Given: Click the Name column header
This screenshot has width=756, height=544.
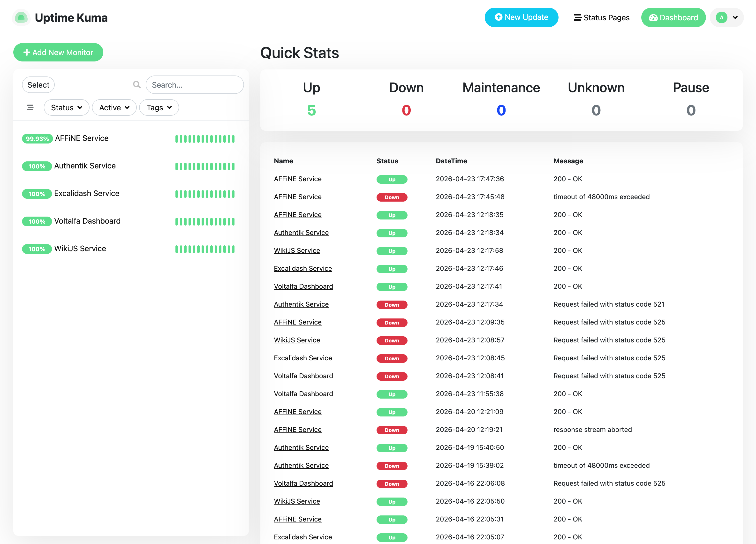Looking at the screenshot, I should click(x=283, y=161).
